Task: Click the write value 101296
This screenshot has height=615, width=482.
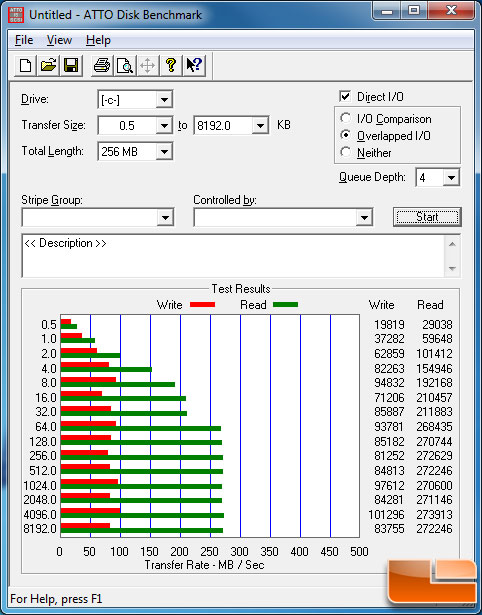Action: click(386, 514)
